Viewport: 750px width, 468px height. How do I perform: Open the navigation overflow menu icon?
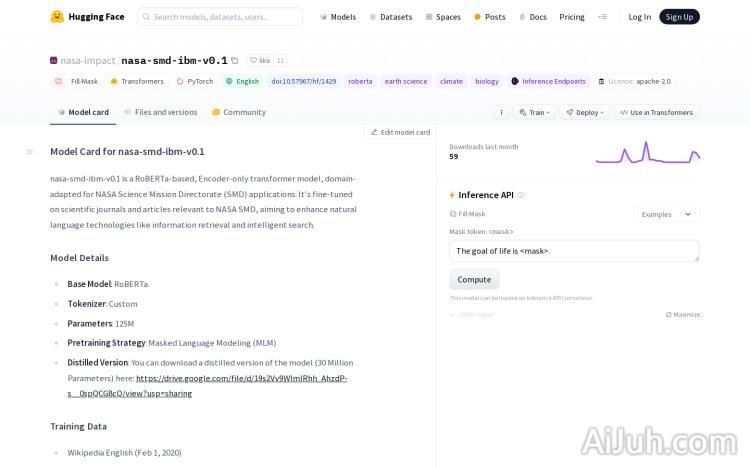tap(602, 17)
